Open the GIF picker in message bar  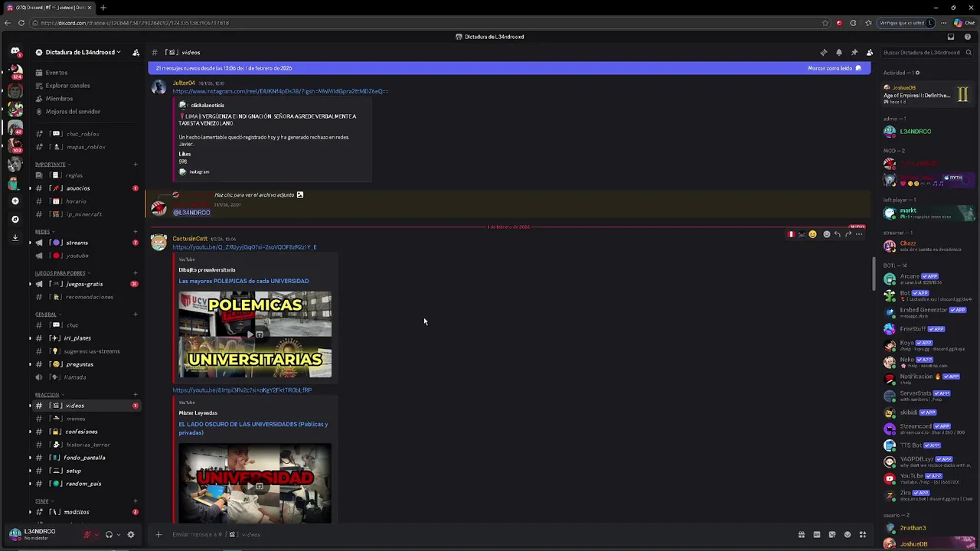point(817,534)
